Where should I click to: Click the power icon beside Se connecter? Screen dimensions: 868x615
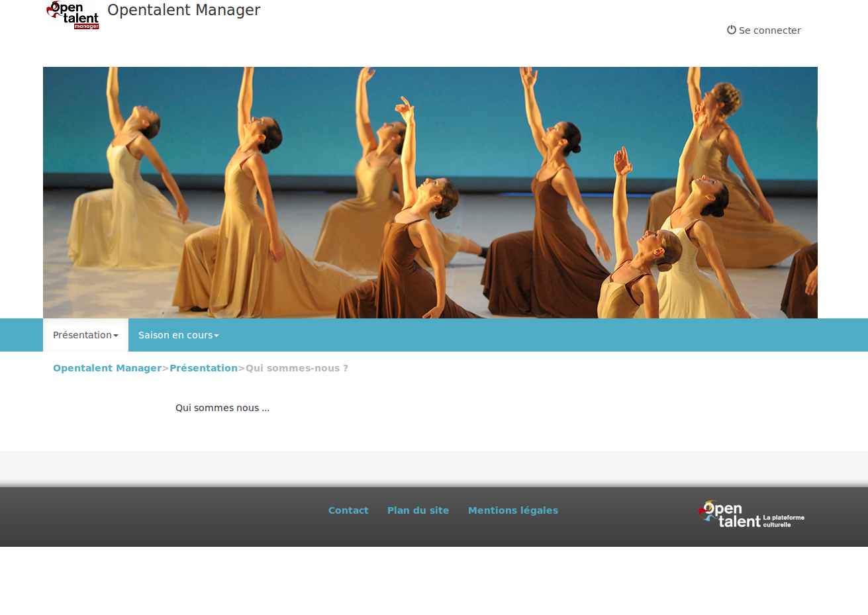coord(731,30)
